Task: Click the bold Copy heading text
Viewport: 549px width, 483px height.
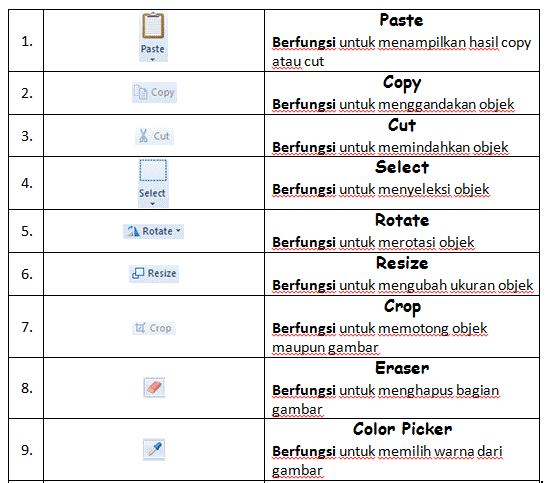Action: tap(402, 83)
